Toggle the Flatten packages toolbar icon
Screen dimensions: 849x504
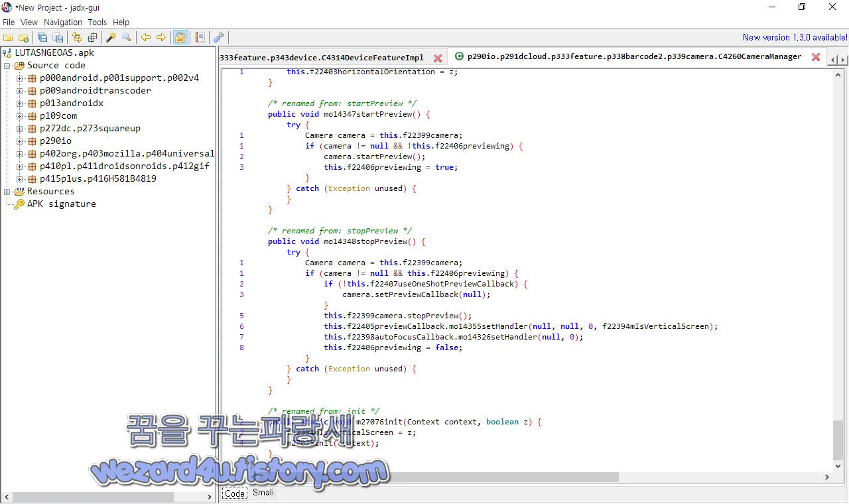92,38
